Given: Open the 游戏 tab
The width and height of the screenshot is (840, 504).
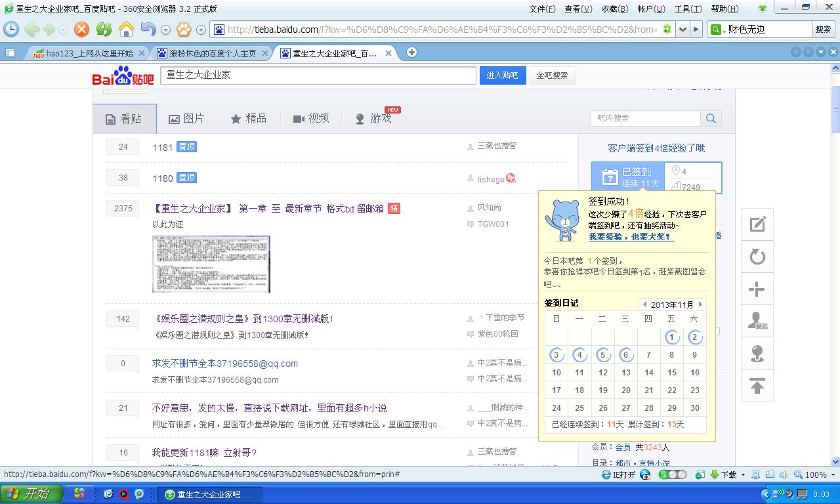Looking at the screenshot, I should pyautogui.click(x=373, y=118).
